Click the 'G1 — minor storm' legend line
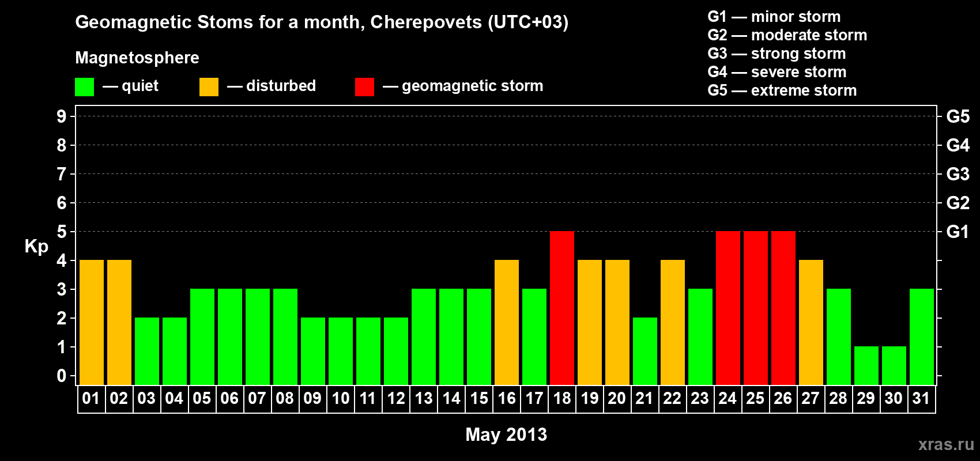 (774, 17)
